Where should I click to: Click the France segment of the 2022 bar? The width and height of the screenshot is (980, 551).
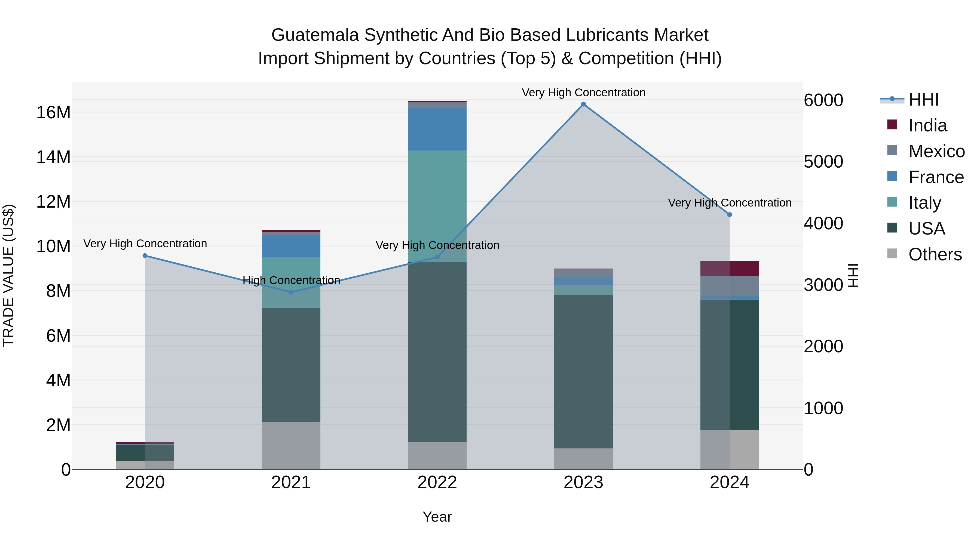(437, 129)
